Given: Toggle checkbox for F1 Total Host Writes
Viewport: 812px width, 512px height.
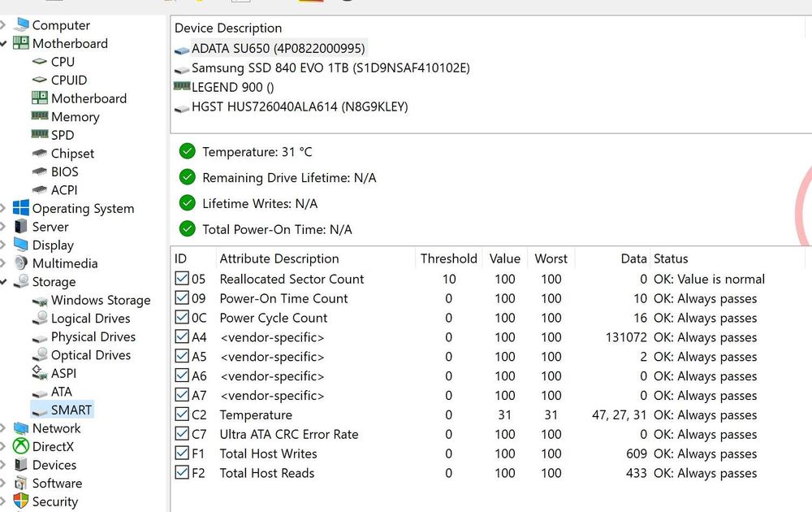Looking at the screenshot, I should [182, 453].
